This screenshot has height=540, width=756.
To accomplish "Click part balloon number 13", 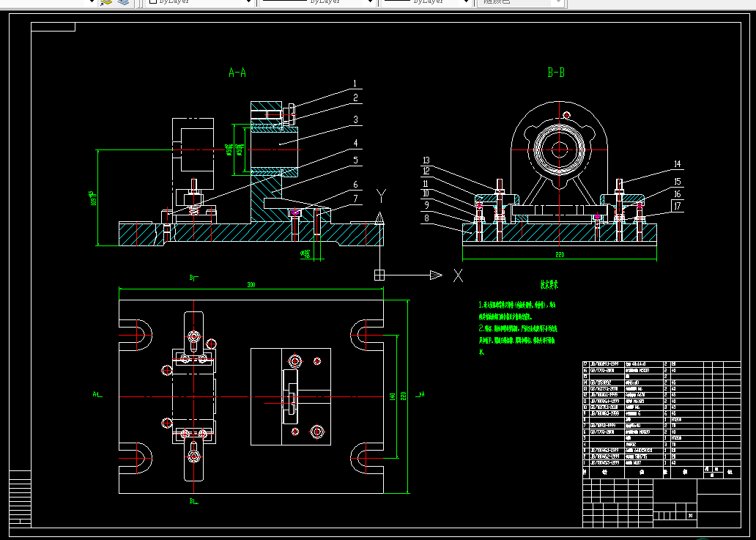I will (426, 160).
